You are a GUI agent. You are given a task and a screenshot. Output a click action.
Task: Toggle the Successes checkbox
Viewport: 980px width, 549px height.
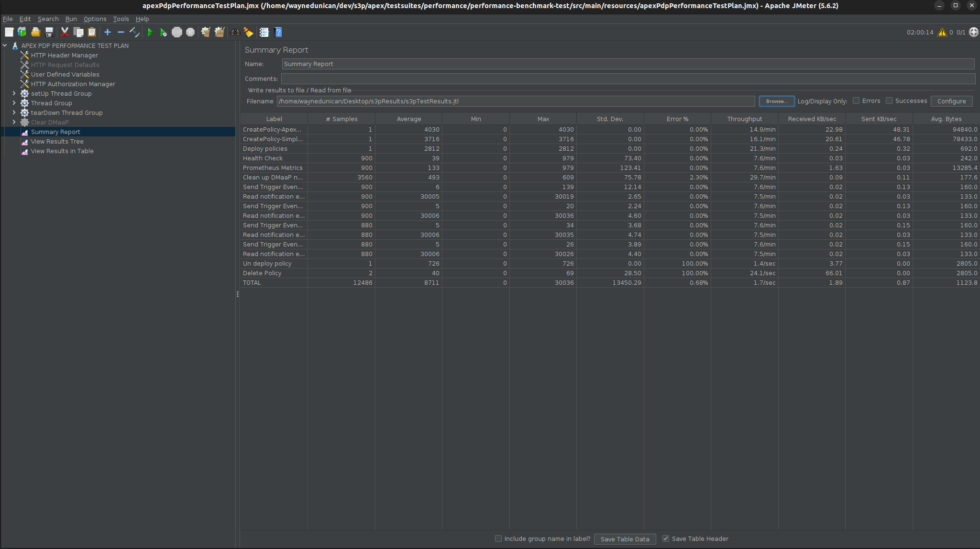pos(889,101)
